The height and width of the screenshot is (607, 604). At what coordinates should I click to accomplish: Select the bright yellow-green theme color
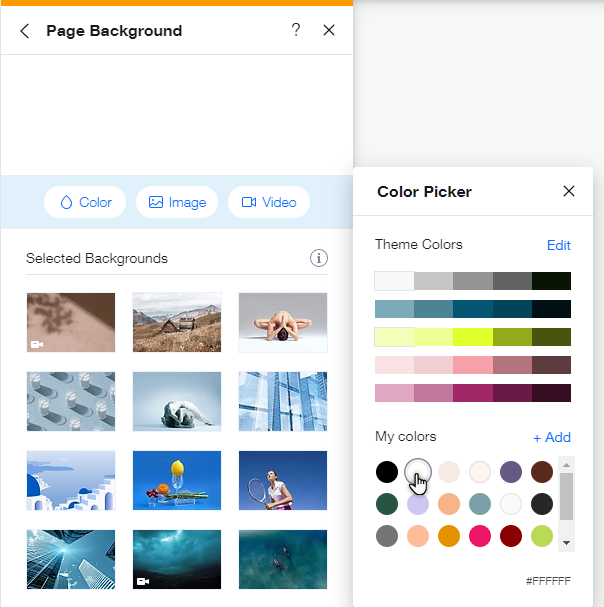point(472,337)
